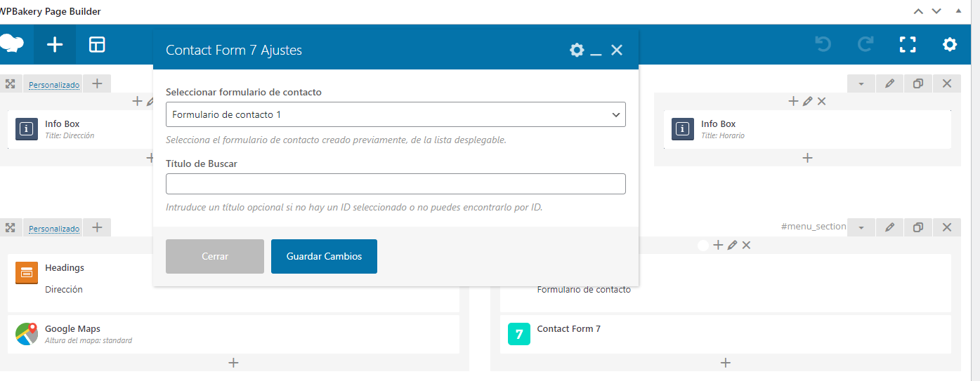The image size is (980, 381).
Task: Click the 'Contact Form 7 Ajustes' dialog title
Action: coord(234,50)
